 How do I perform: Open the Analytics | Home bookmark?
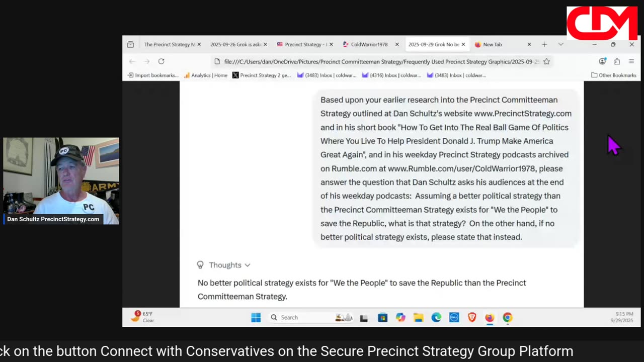tap(205, 75)
